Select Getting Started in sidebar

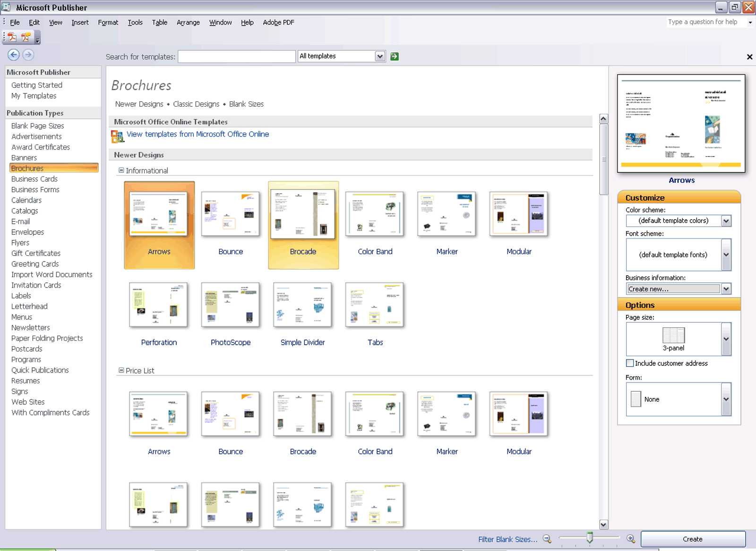click(x=37, y=85)
